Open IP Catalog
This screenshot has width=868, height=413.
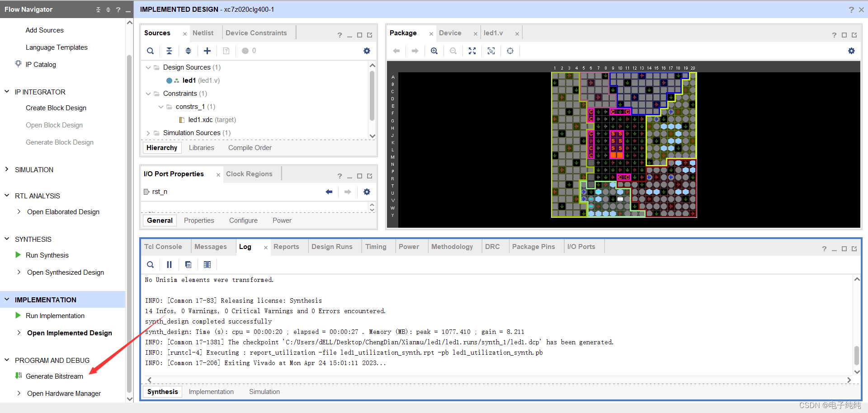[x=41, y=65]
